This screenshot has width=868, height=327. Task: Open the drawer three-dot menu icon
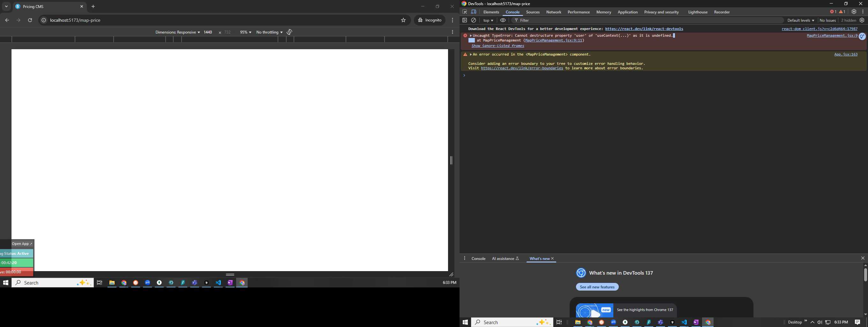(465, 258)
